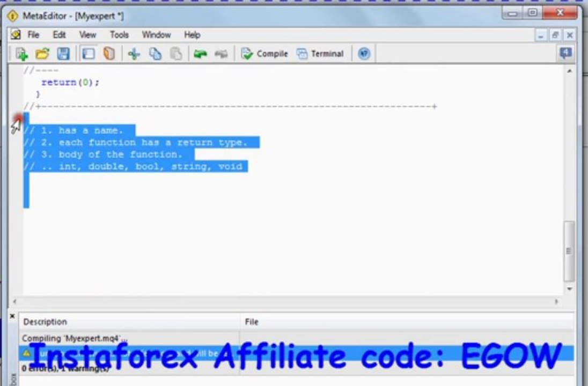
Task: Save the file with the floppy disk icon
Action: (x=63, y=54)
